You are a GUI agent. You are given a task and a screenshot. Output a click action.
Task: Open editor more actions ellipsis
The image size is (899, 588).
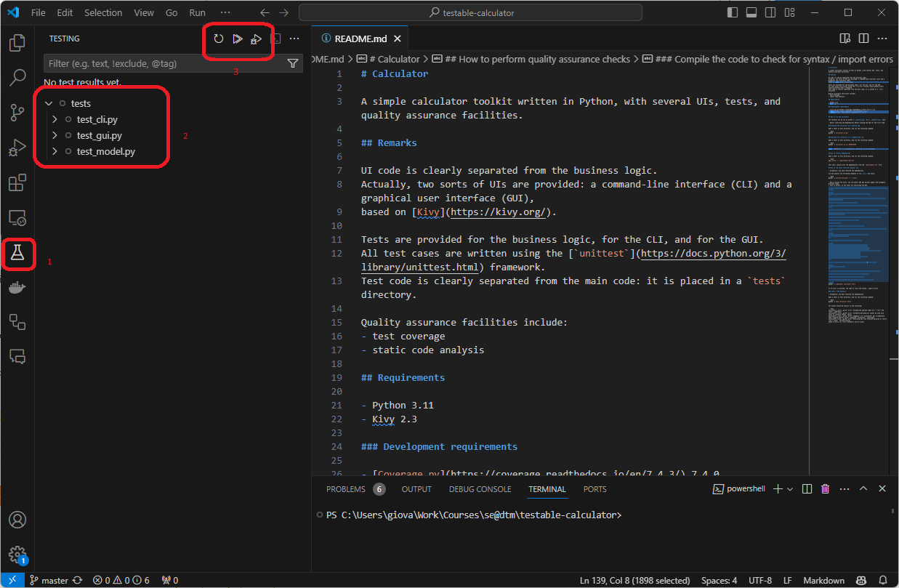[882, 39]
